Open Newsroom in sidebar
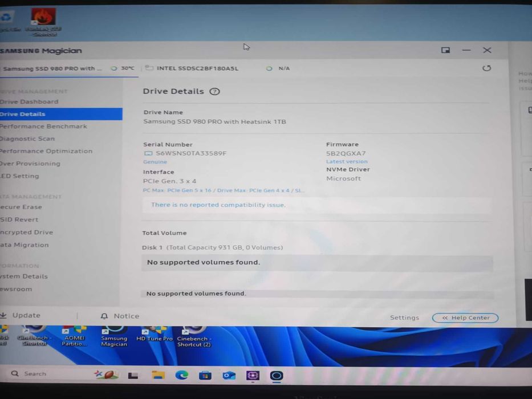The image size is (532, 399). point(16,289)
